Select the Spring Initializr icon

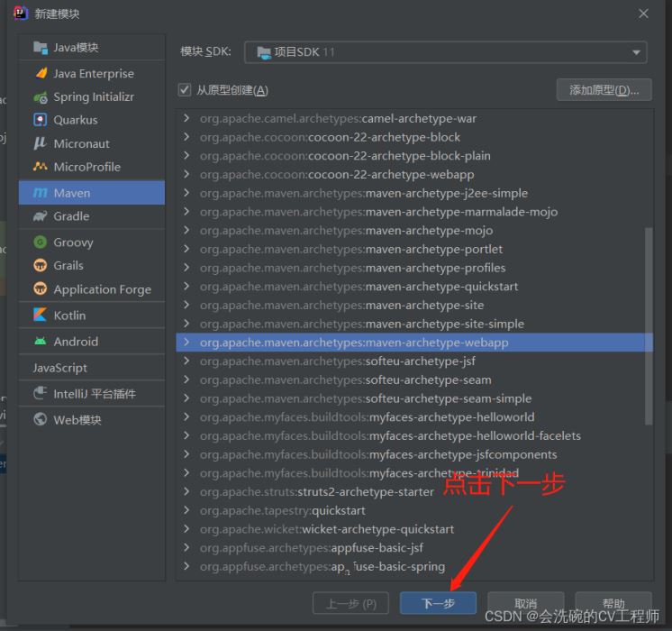[x=40, y=97]
